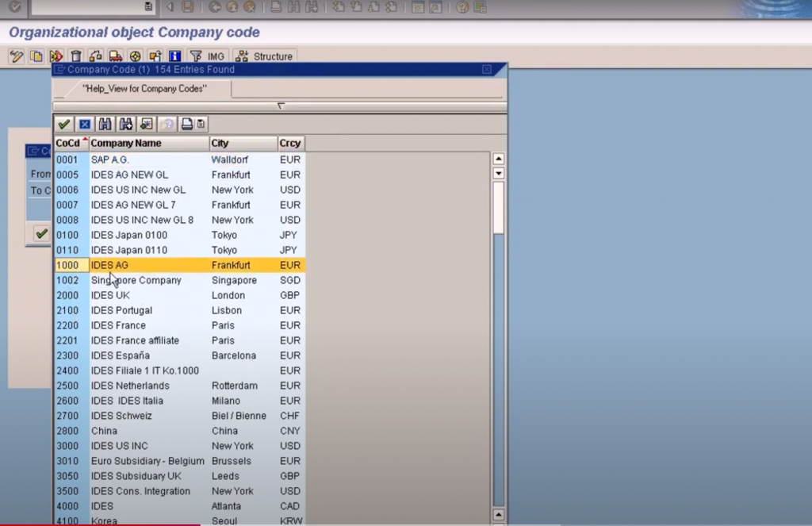The height and width of the screenshot is (526, 812).
Task: Click the Crcy column header
Action: coord(291,143)
